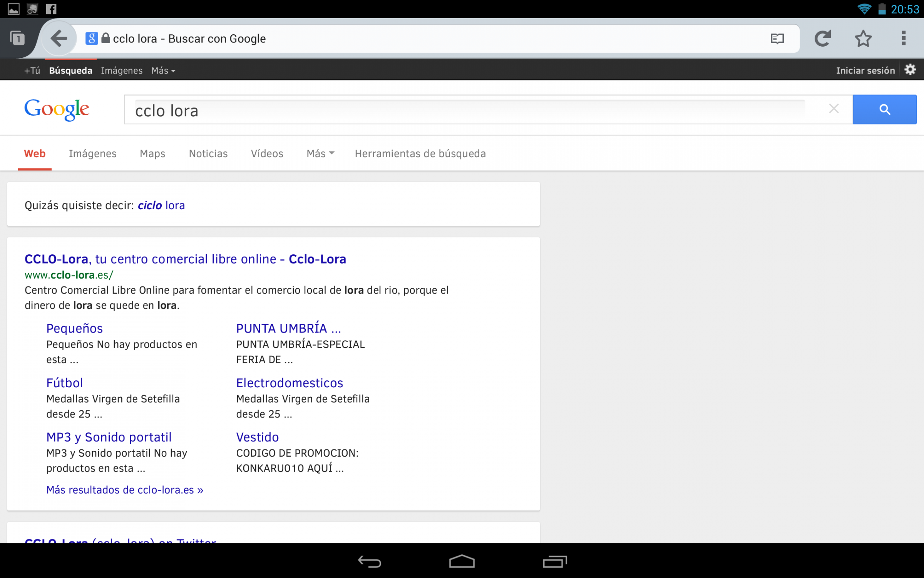Open Android recent apps button

click(554, 561)
